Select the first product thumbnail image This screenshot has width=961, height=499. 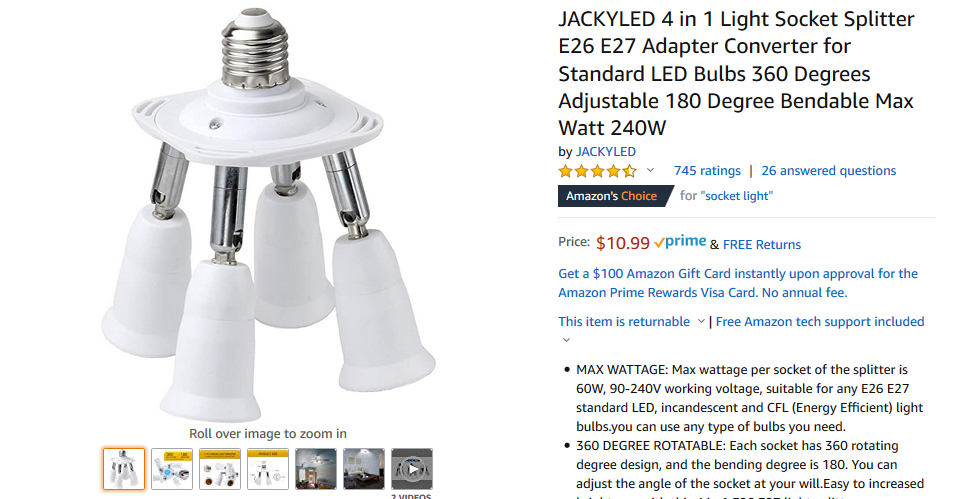(x=124, y=469)
